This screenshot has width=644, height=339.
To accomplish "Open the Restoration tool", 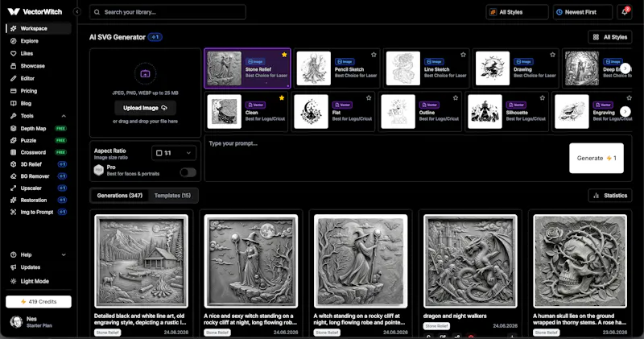I will pos(38,201).
